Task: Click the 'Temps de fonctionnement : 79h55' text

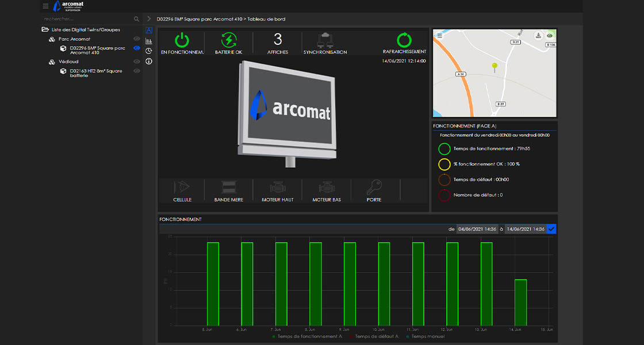Action: click(x=492, y=149)
